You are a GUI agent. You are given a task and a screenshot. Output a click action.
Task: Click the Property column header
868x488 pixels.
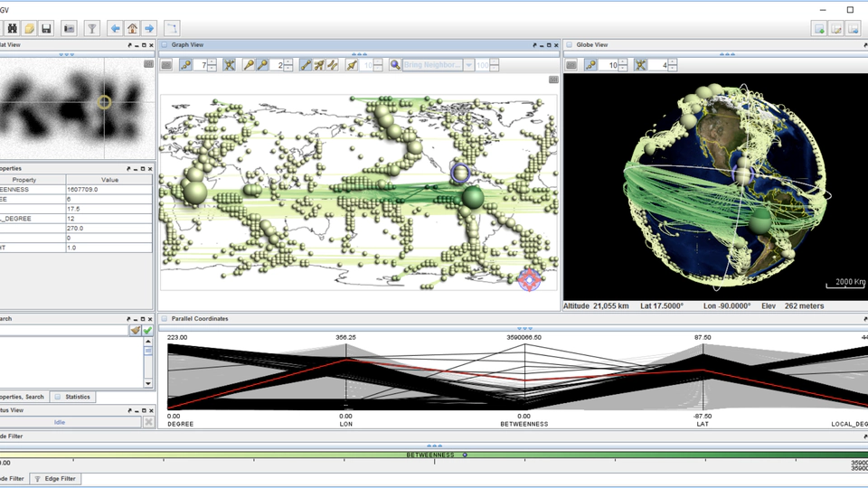(33, 180)
